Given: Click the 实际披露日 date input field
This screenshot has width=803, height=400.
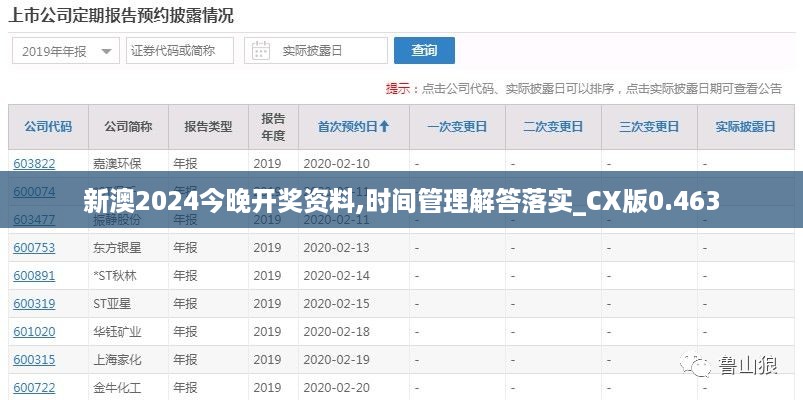Looking at the screenshot, I should click(327, 51).
